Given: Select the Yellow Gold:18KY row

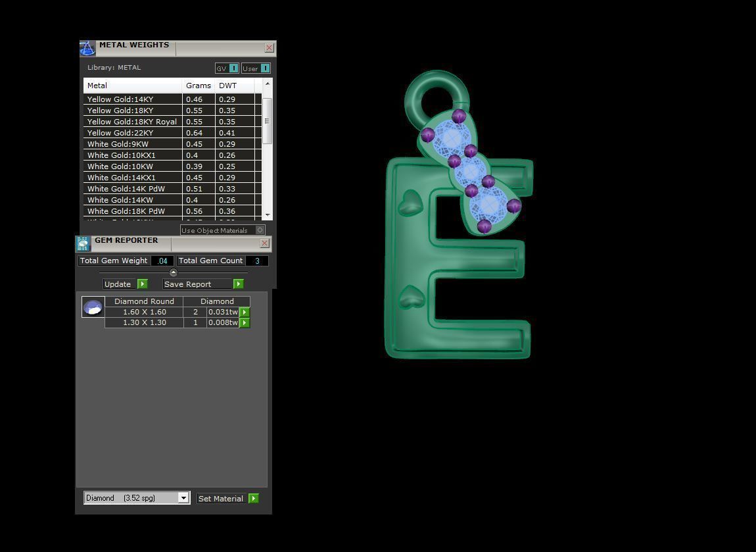Looking at the screenshot, I should [x=172, y=111].
